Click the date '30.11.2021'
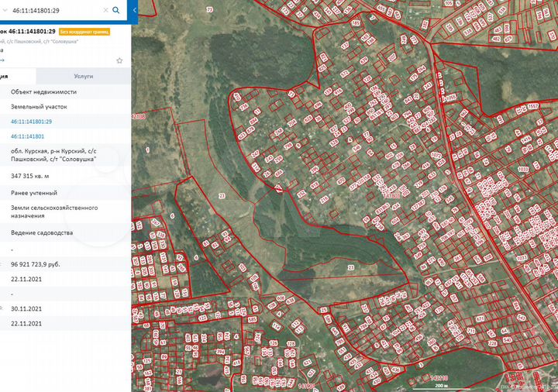Viewport: 558px width, 392px height. tap(26, 309)
